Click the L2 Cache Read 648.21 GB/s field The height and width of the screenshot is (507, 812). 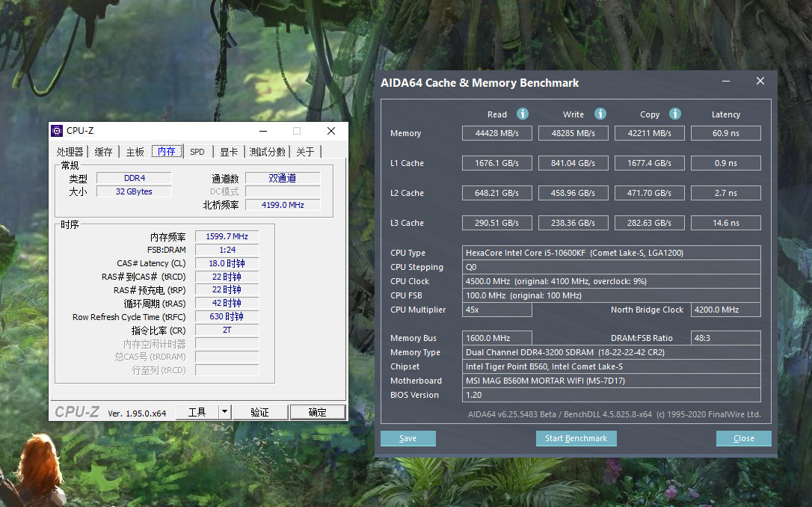point(497,193)
